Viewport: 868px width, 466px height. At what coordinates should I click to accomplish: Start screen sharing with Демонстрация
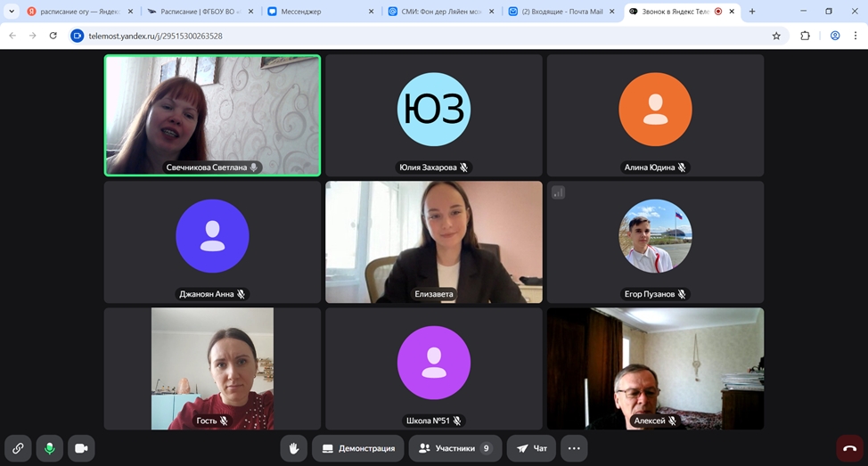point(358,448)
